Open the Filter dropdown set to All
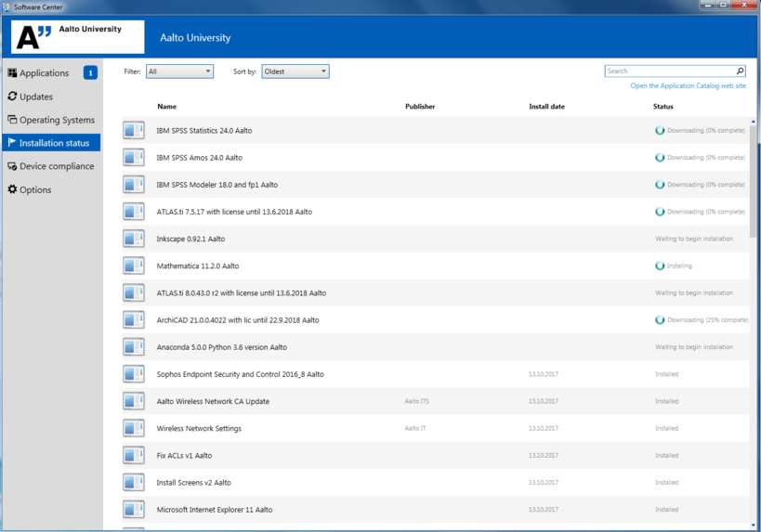Screen dimensions: 761x532 click(179, 71)
